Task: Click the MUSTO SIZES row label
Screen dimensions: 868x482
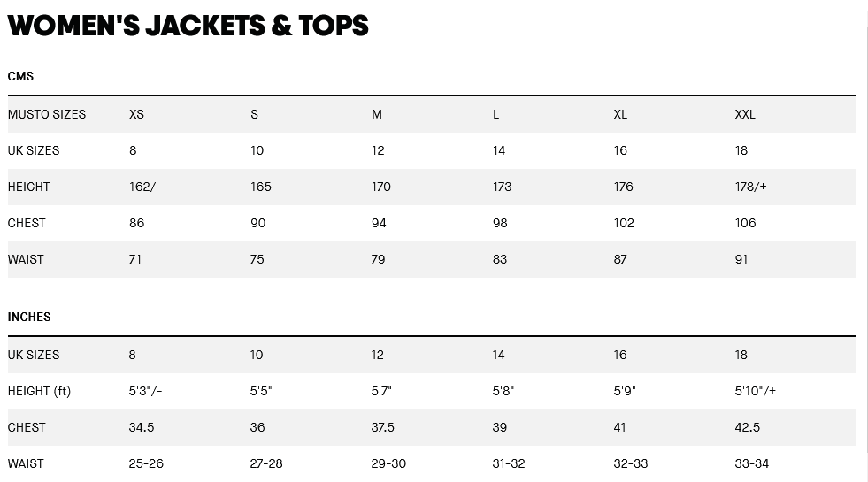Action: point(47,114)
